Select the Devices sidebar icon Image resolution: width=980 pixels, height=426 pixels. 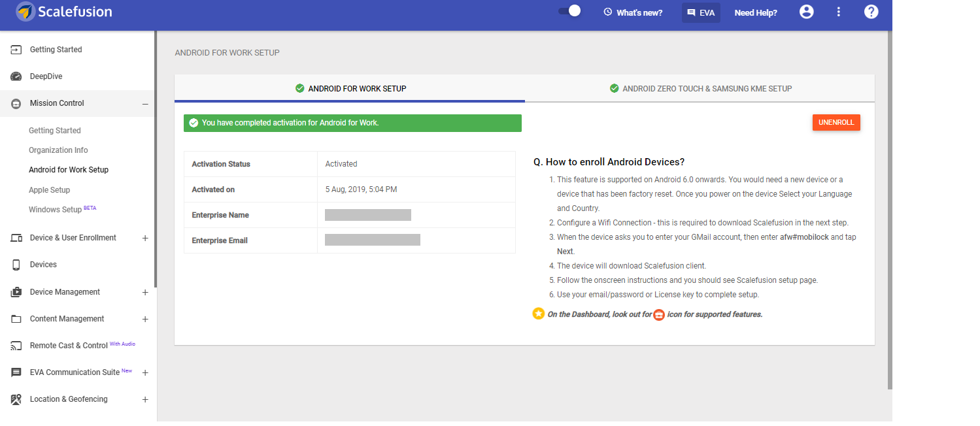[16, 264]
